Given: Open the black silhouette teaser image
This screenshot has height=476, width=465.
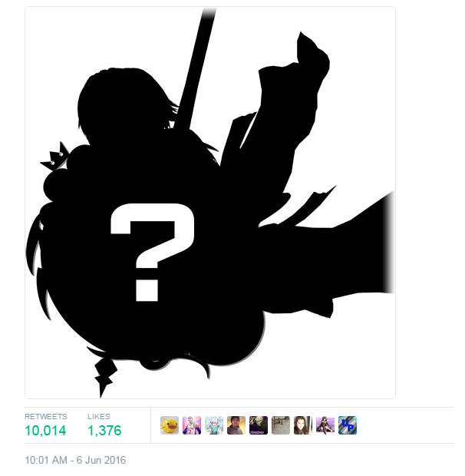Looking at the screenshot, I should [x=210, y=203].
